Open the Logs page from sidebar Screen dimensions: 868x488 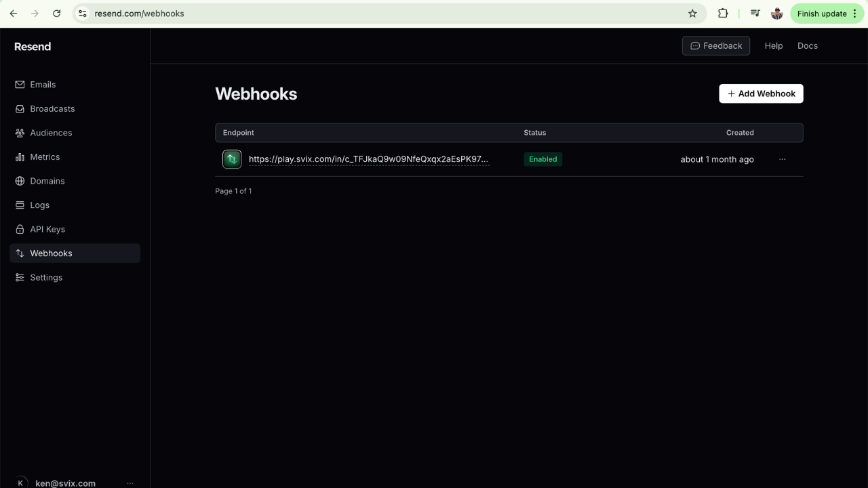(39, 205)
